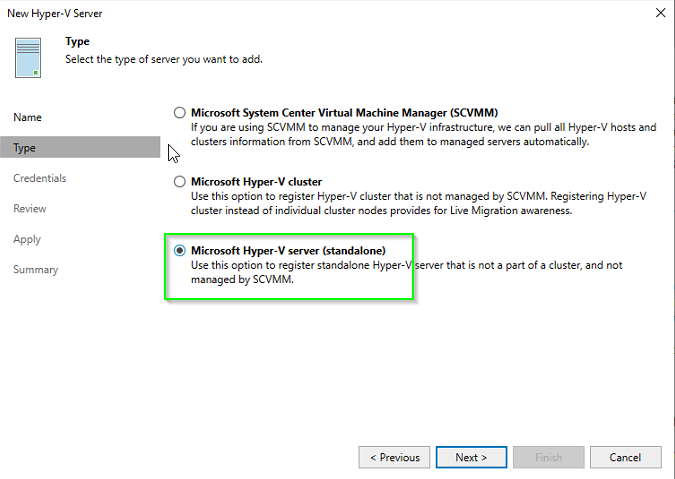This screenshot has width=675, height=479.
Task: Open the Summary wizard step
Action: coord(35,270)
